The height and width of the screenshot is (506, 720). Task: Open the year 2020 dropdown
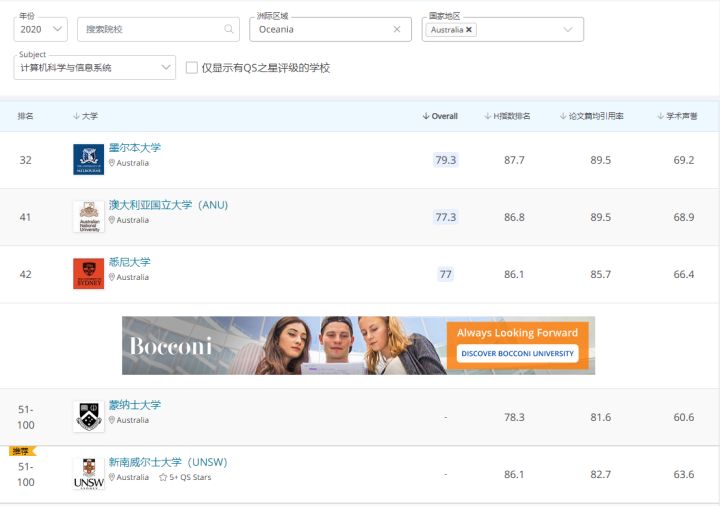click(x=40, y=29)
